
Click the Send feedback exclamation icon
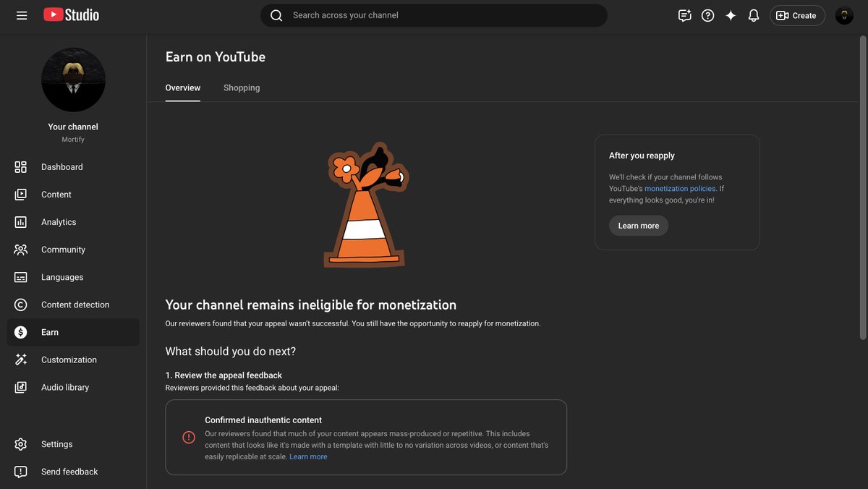(21, 472)
